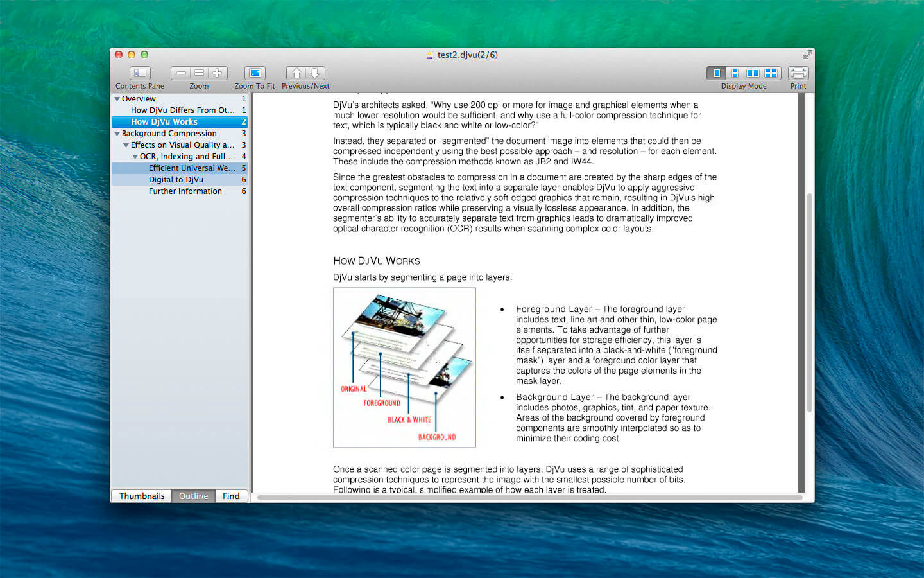Open the Find tab
The height and width of the screenshot is (578, 924).
(x=231, y=496)
